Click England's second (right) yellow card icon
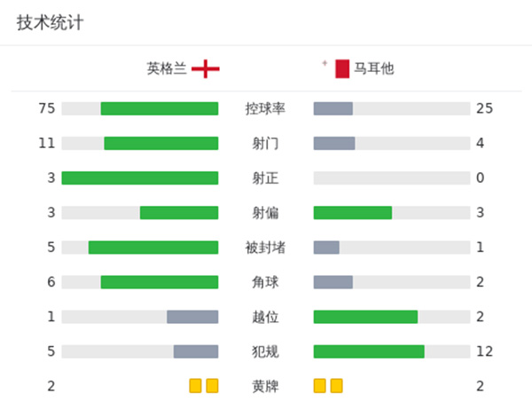The width and height of the screenshot is (532, 402). coord(212,386)
